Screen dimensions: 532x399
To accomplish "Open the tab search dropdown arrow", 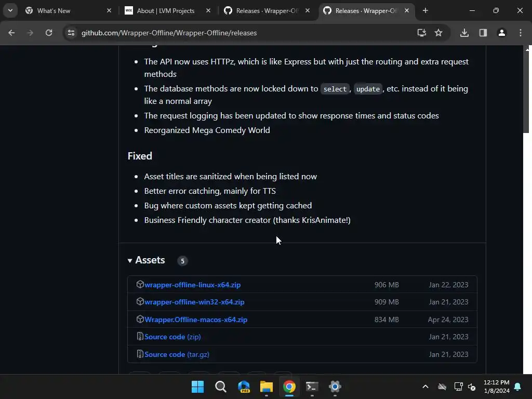I will click(10, 10).
